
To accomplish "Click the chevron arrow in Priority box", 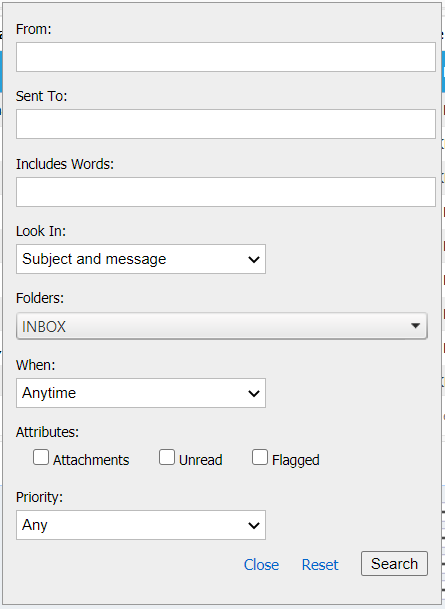I will [x=254, y=525].
